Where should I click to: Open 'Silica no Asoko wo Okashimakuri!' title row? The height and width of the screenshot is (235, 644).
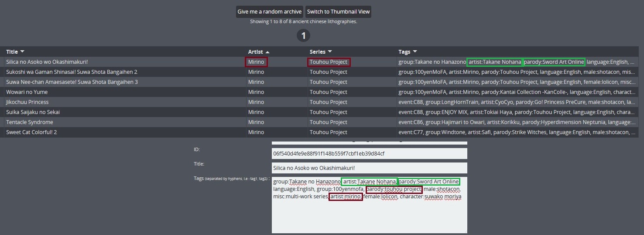[47, 62]
